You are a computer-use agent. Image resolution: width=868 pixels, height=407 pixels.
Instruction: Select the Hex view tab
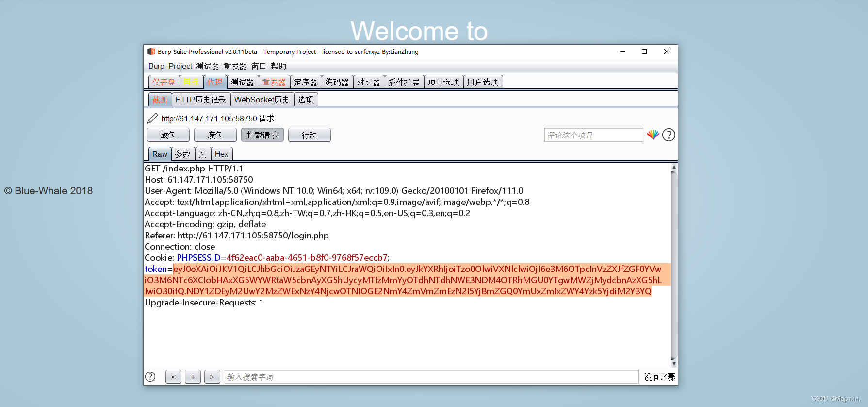click(x=222, y=154)
